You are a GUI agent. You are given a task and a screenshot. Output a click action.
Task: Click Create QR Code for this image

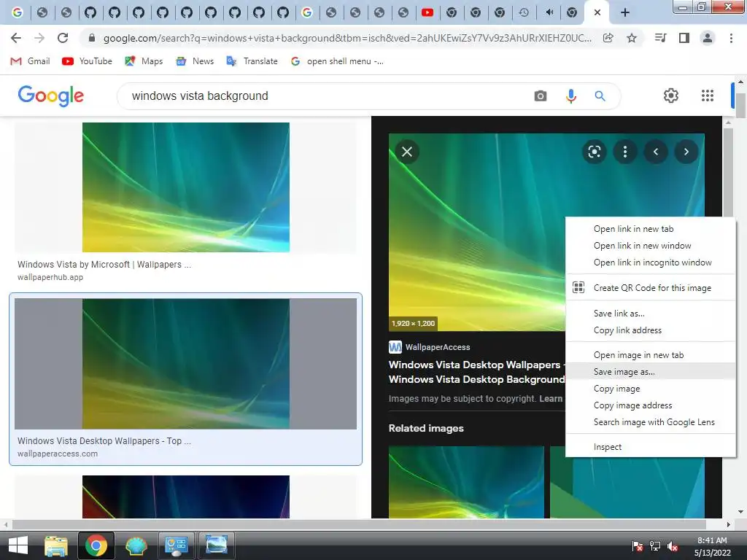[650, 287]
